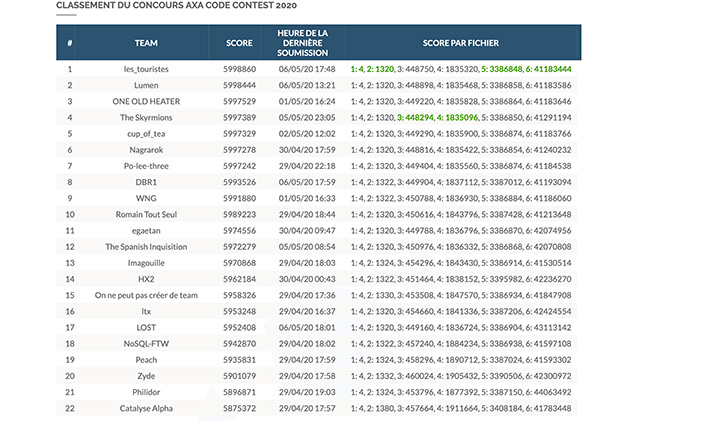The height and width of the screenshot is (421, 720).
Task: Click The Spanish Inquisition team name
Action: (x=146, y=246)
